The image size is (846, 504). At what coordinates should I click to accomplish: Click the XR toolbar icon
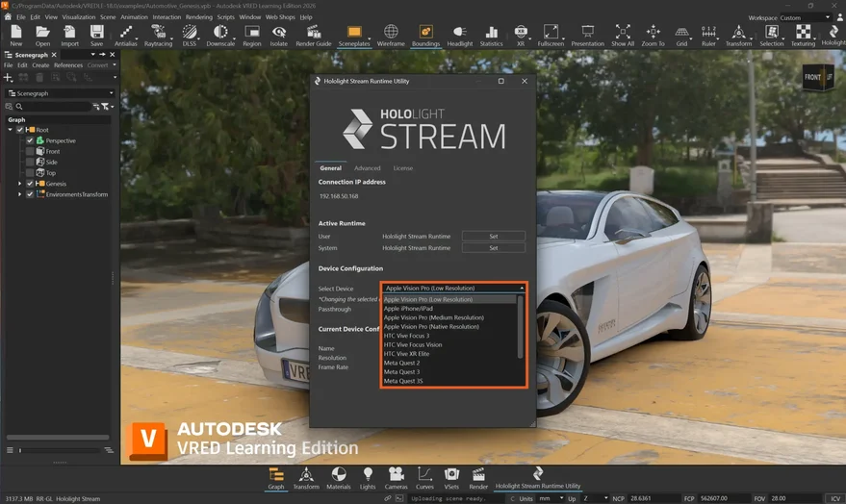tap(520, 36)
